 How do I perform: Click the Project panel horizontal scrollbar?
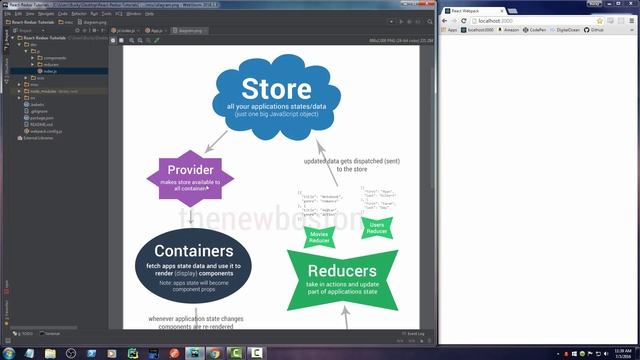[43, 327]
